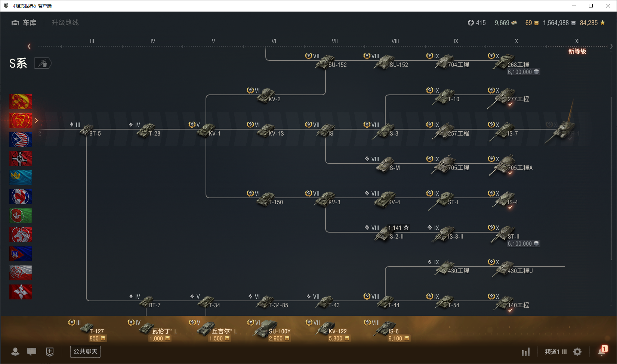Select the 140工程 tank node
This screenshot has height=364, width=617.
pos(509,302)
